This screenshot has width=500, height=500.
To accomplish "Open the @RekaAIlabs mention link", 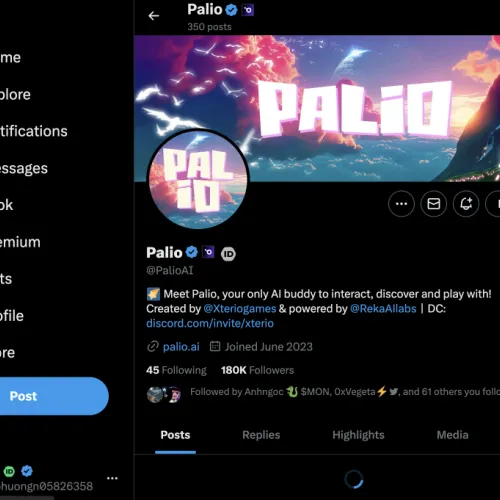I will (383, 309).
